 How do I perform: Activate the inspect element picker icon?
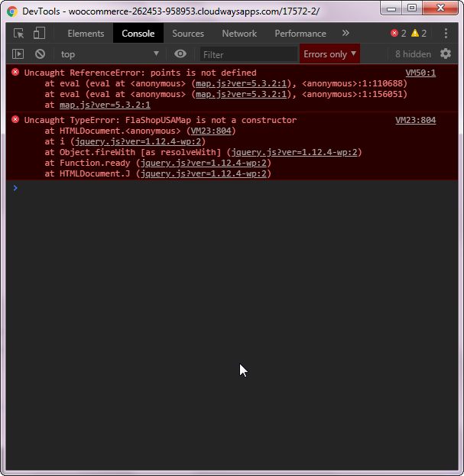19,33
